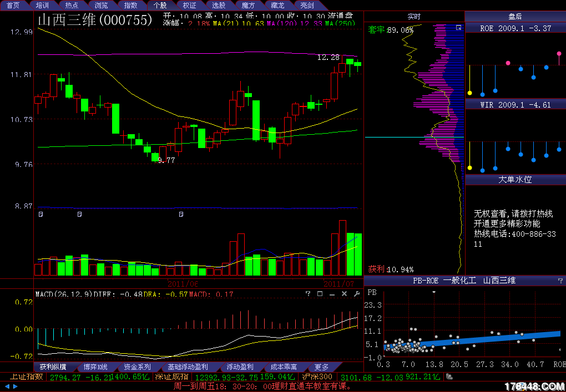Select the 博弈K线 indicator tab
The image size is (566, 392).
pos(95,367)
